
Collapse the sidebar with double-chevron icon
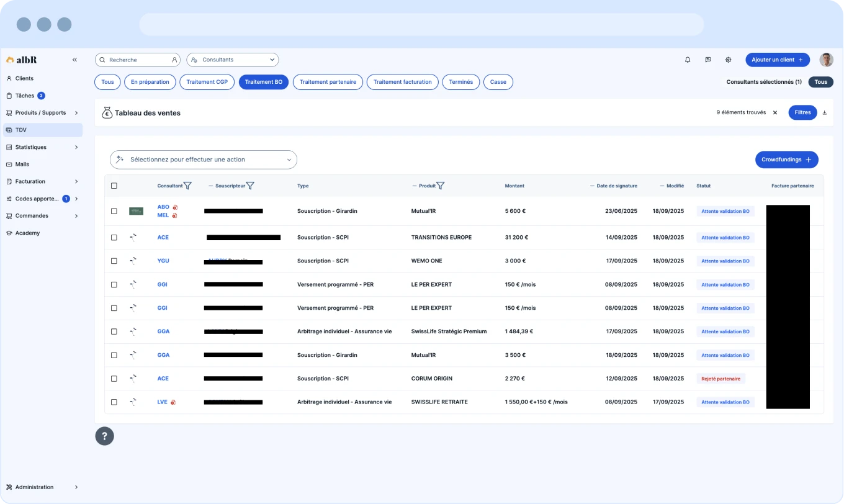(x=74, y=60)
